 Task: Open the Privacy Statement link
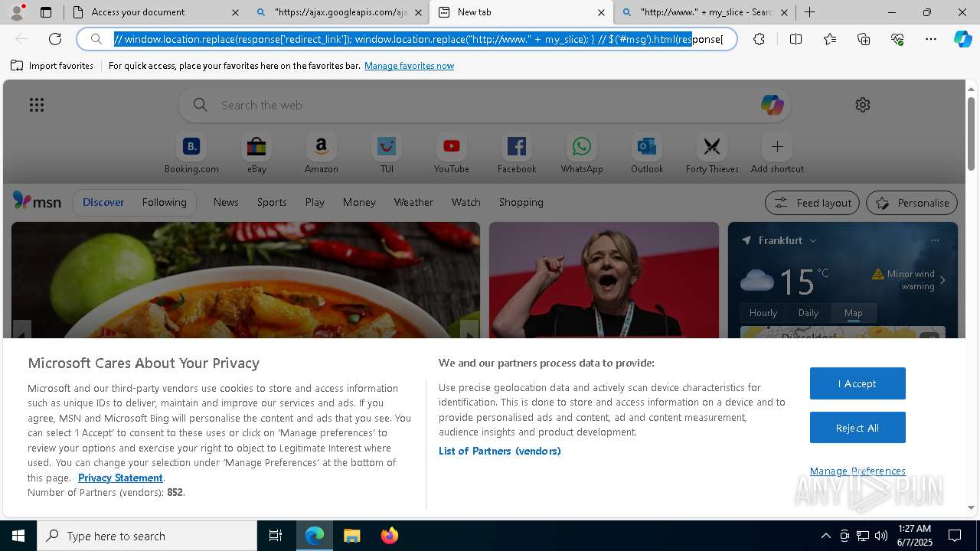[x=120, y=478]
